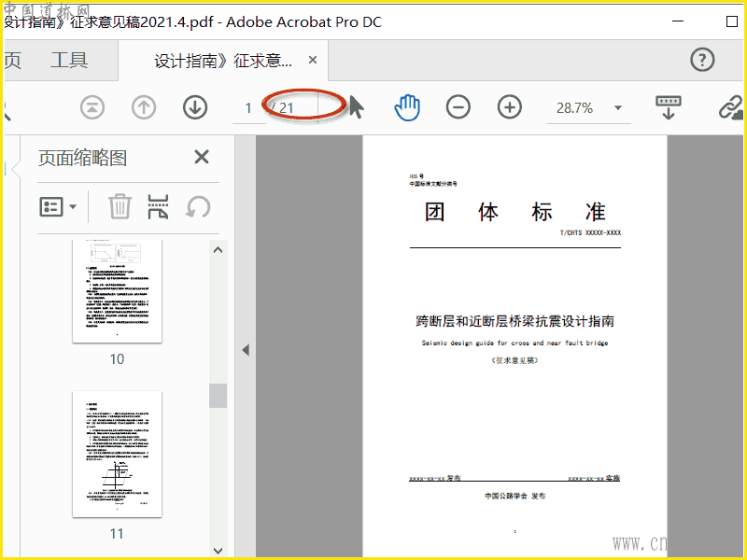747x560 pixels.
Task: Show previous page with up arrow
Action: point(144,107)
